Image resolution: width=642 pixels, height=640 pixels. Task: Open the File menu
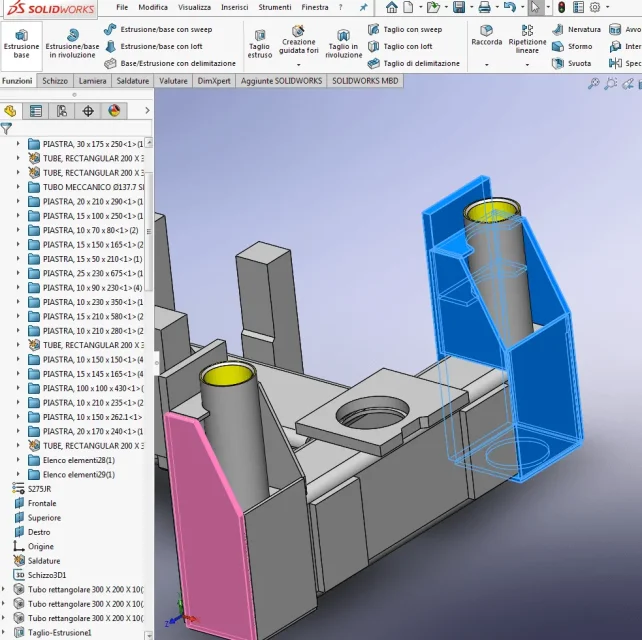point(122,7)
